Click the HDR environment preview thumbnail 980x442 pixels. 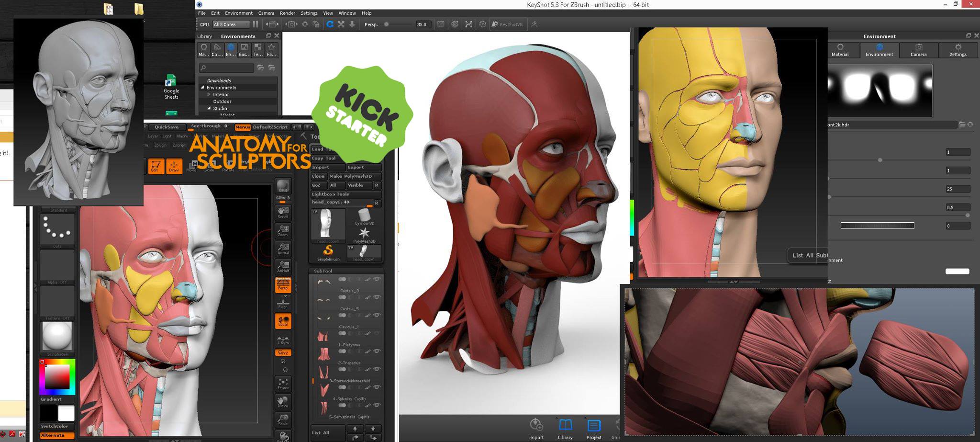(880, 91)
